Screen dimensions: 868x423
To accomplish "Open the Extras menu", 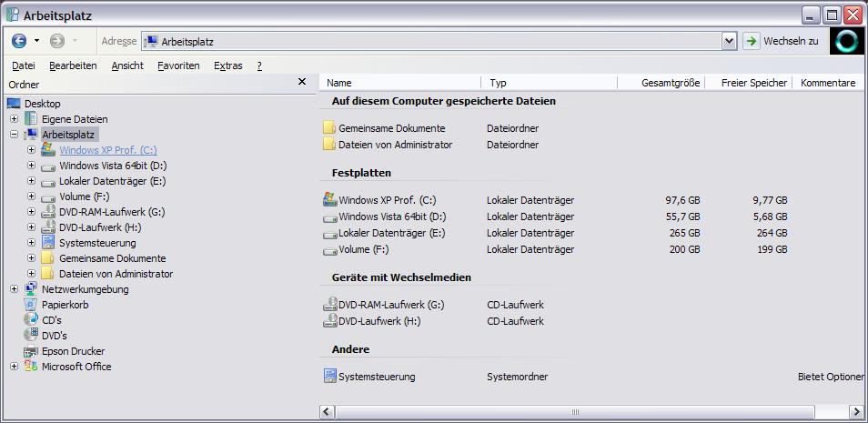I will click(228, 65).
